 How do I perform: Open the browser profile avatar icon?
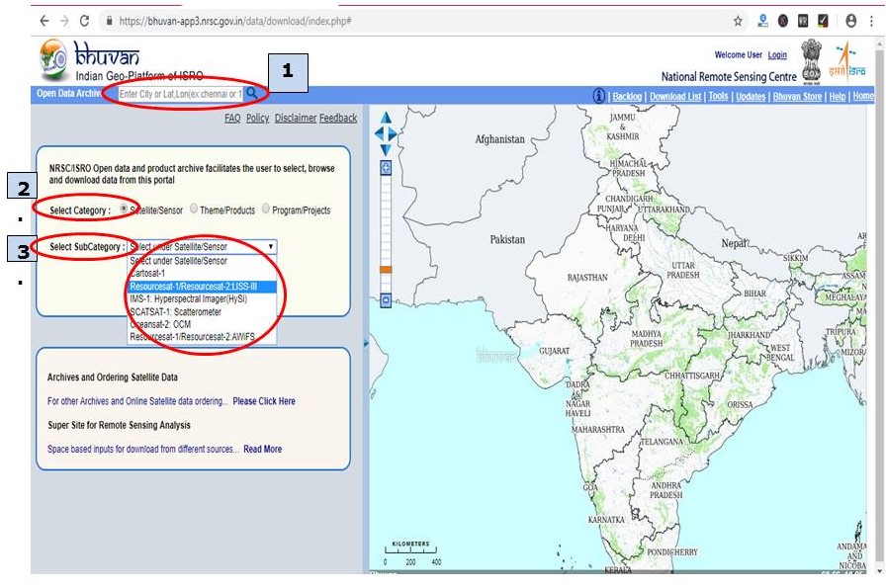850,21
